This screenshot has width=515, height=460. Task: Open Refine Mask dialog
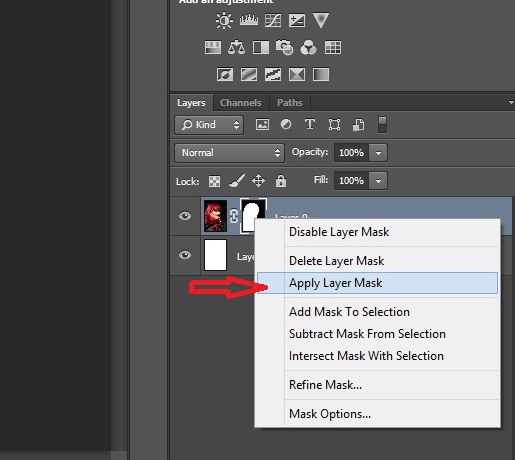coord(377,385)
